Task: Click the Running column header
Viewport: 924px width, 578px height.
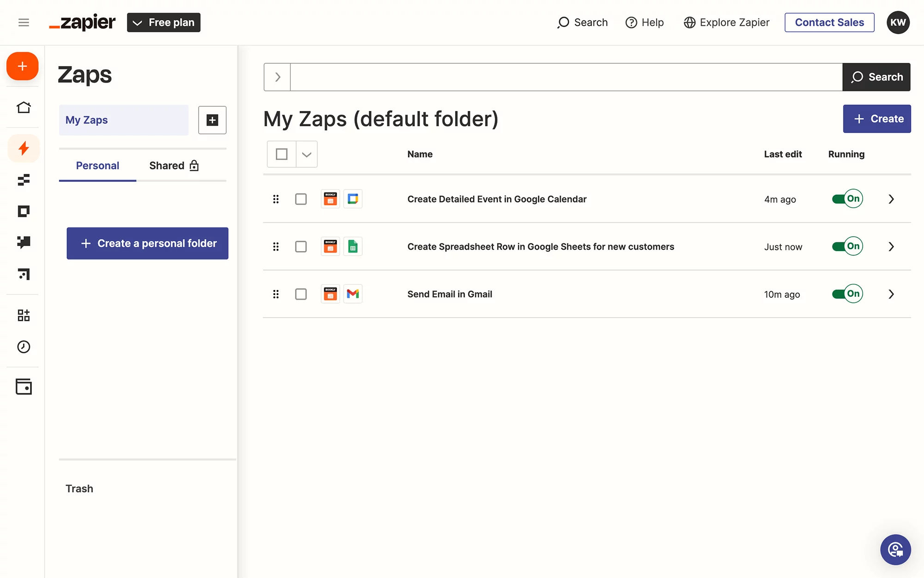Action: click(846, 154)
